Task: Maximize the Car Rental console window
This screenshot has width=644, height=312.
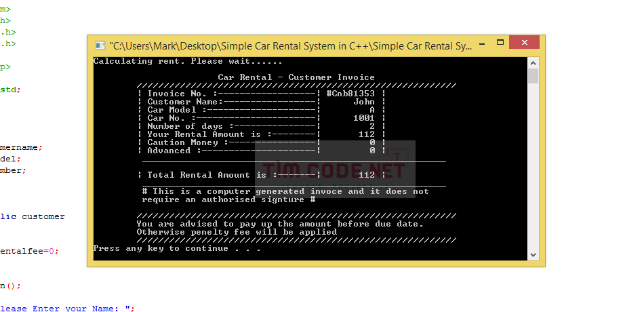Action: click(x=500, y=42)
